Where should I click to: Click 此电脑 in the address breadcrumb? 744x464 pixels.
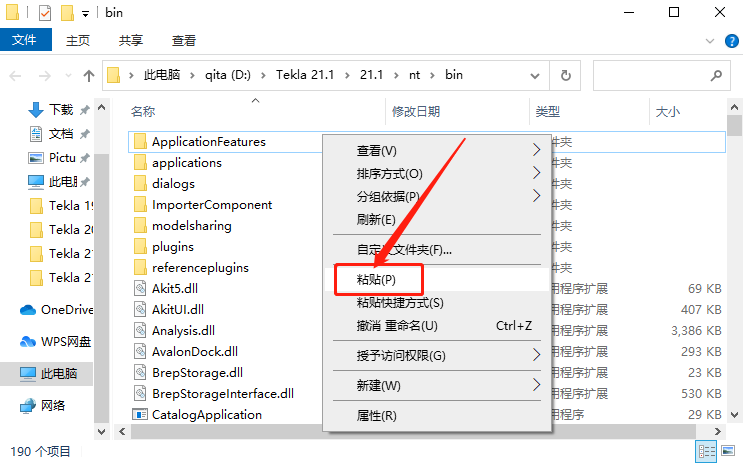pos(162,75)
